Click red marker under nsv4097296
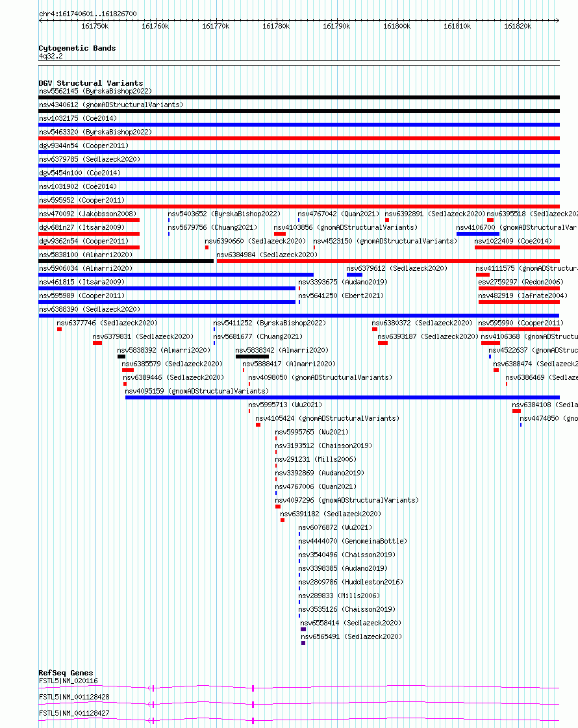Viewport: 578px width, 728px height. tap(278, 507)
